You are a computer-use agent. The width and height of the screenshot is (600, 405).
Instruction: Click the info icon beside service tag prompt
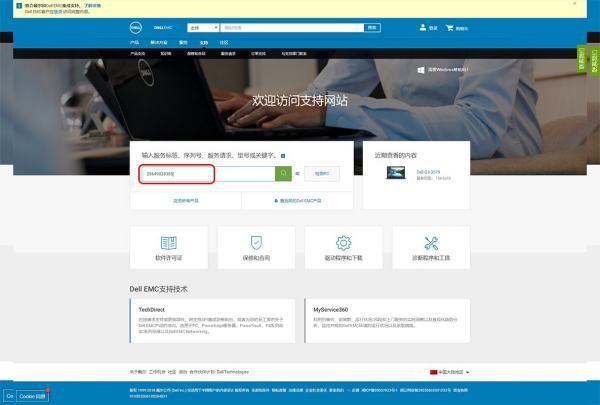click(283, 156)
